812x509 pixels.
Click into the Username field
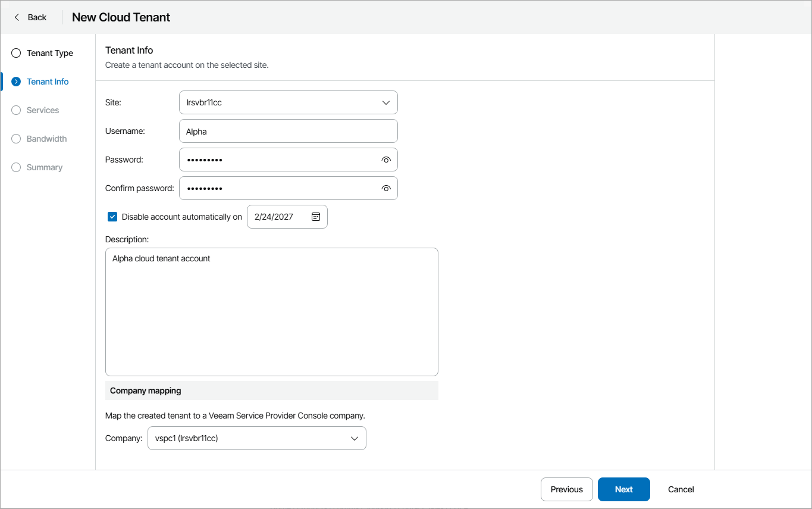pos(288,131)
